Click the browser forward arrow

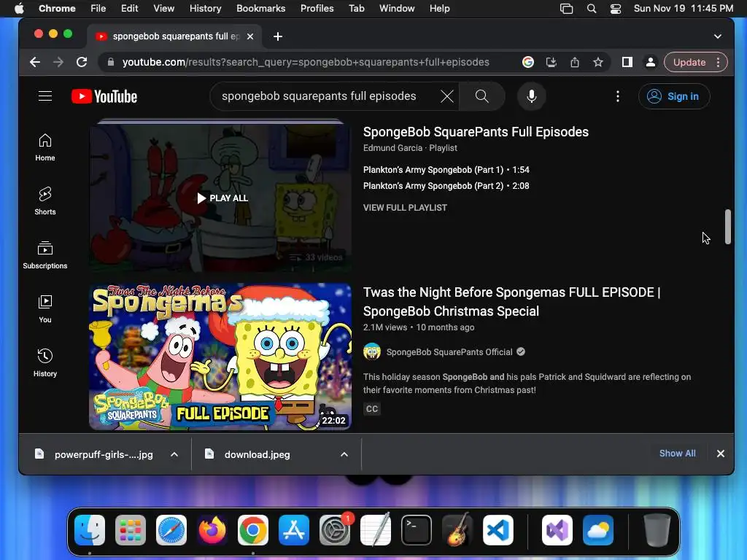pyautogui.click(x=58, y=62)
